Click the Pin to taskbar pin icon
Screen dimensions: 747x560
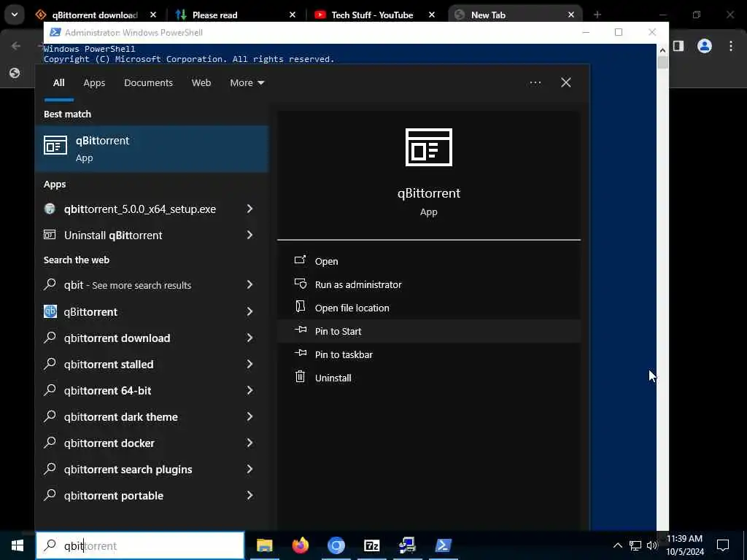coord(300,353)
